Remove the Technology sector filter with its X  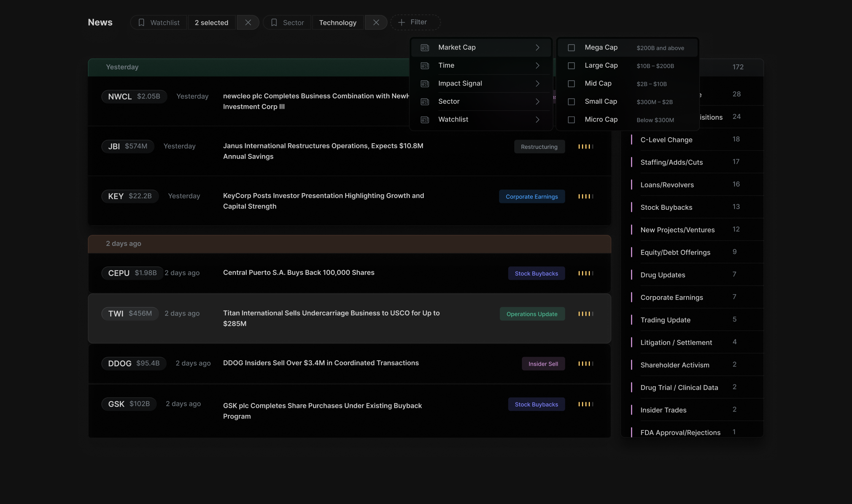click(376, 22)
